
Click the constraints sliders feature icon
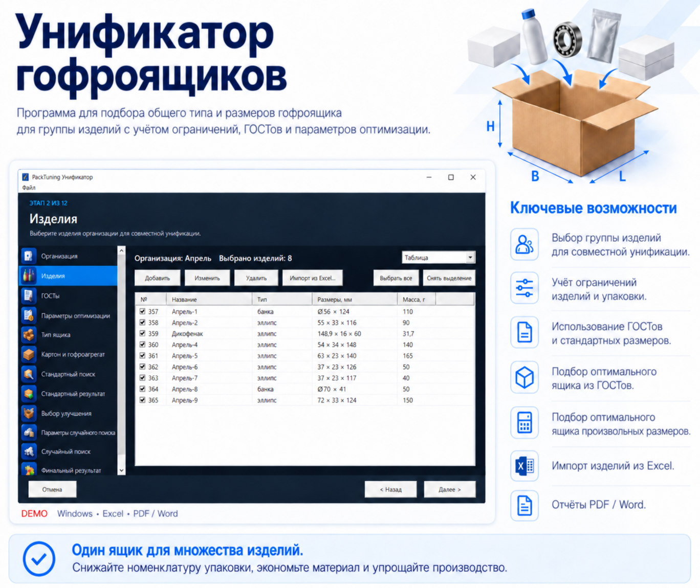pos(524,288)
